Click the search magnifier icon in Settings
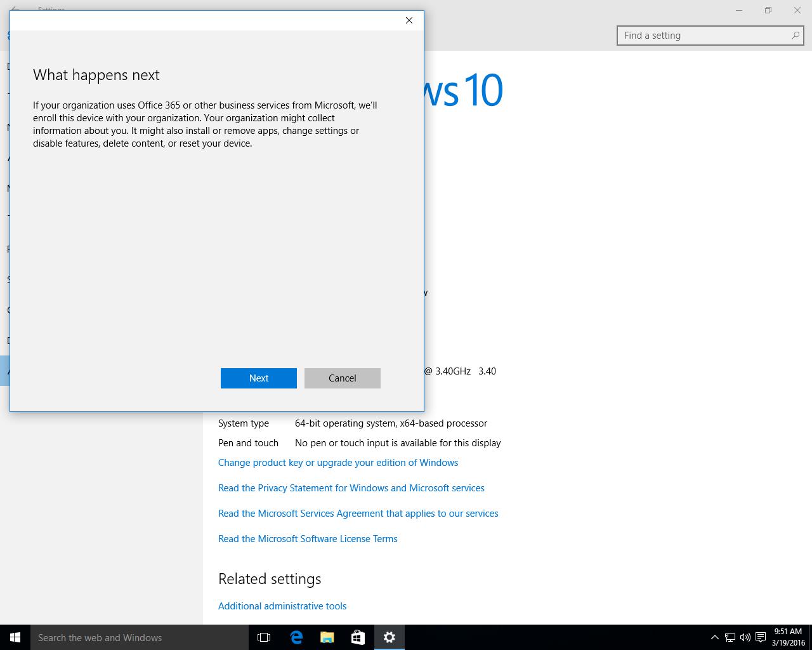 point(795,36)
